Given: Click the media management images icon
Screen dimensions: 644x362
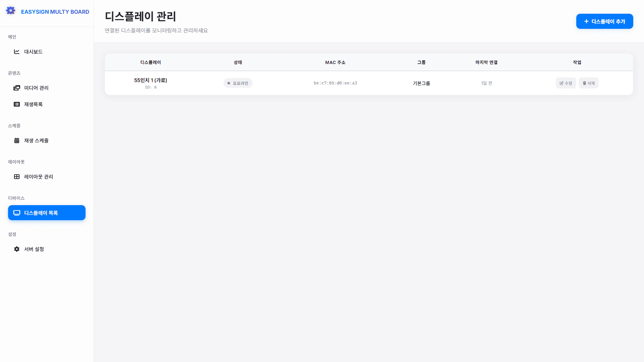Looking at the screenshot, I should 17,88.
